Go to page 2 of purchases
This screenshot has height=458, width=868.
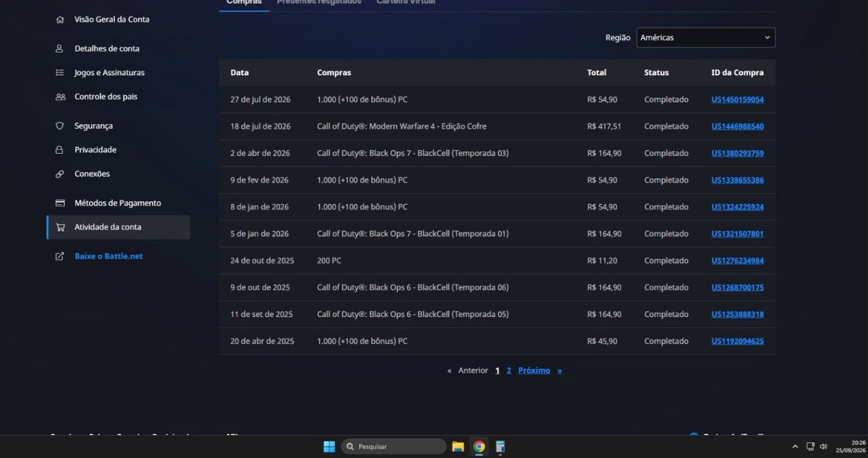point(509,371)
